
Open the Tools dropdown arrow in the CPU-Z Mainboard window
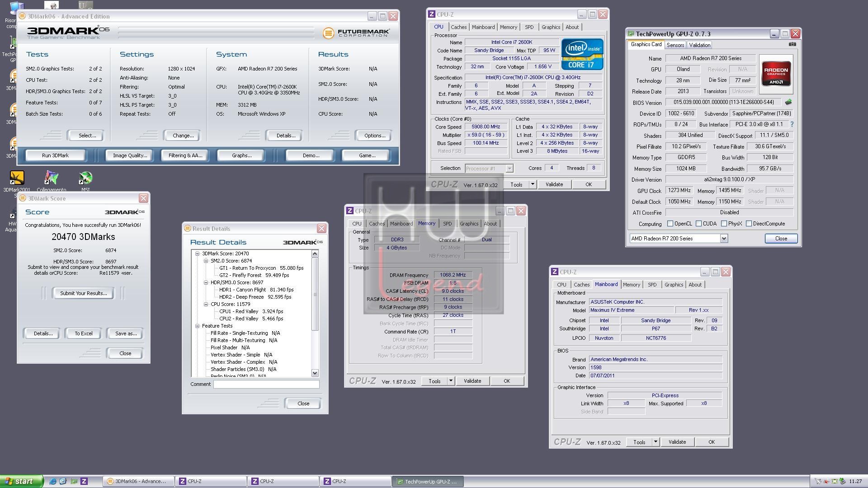click(x=656, y=442)
